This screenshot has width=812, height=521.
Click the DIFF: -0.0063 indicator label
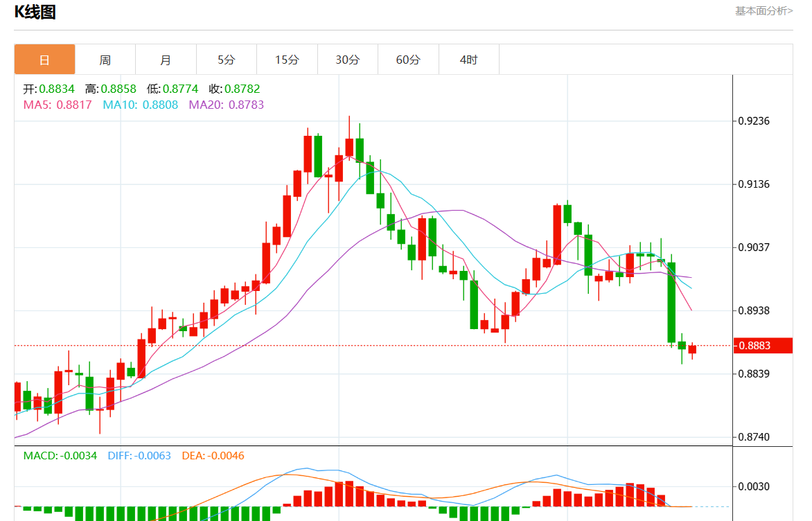click(139, 456)
